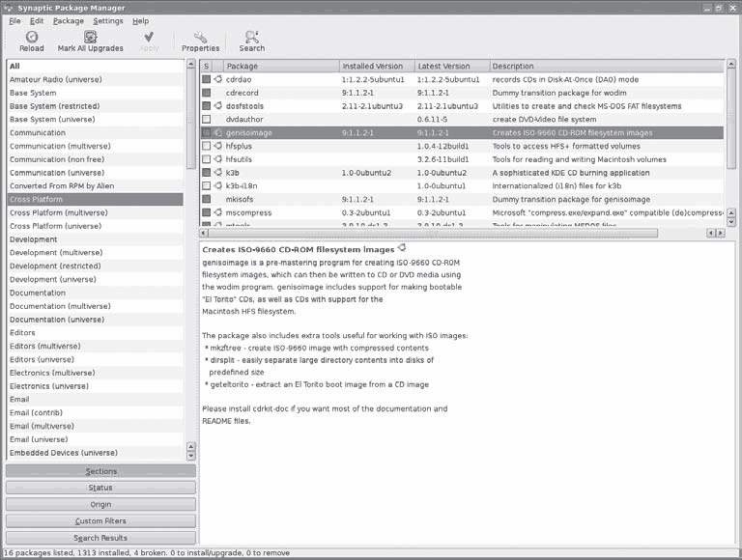The image size is (742, 560).
Task: Click the Status filter button
Action: point(100,488)
